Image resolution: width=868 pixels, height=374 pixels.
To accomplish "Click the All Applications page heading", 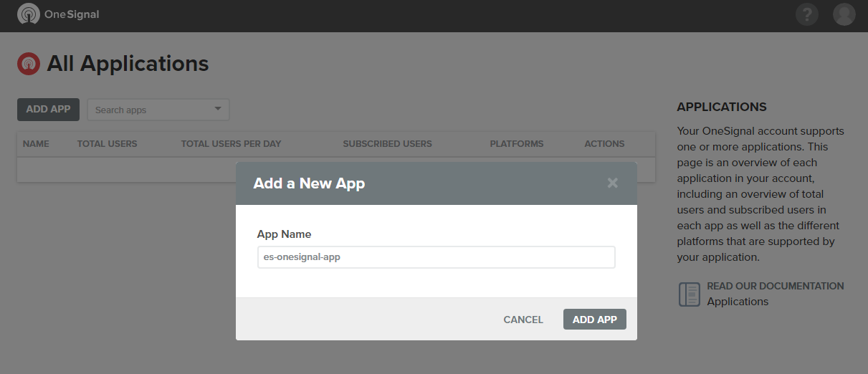I will pos(128,64).
